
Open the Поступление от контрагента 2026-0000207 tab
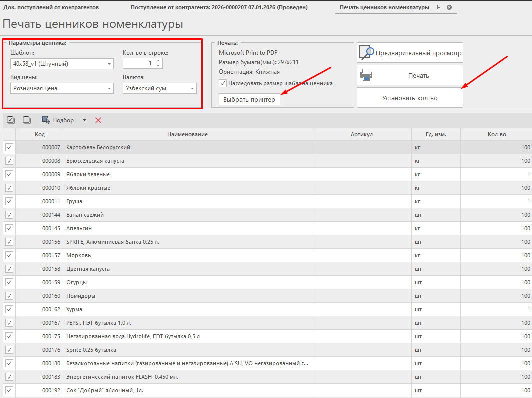(x=219, y=8)
